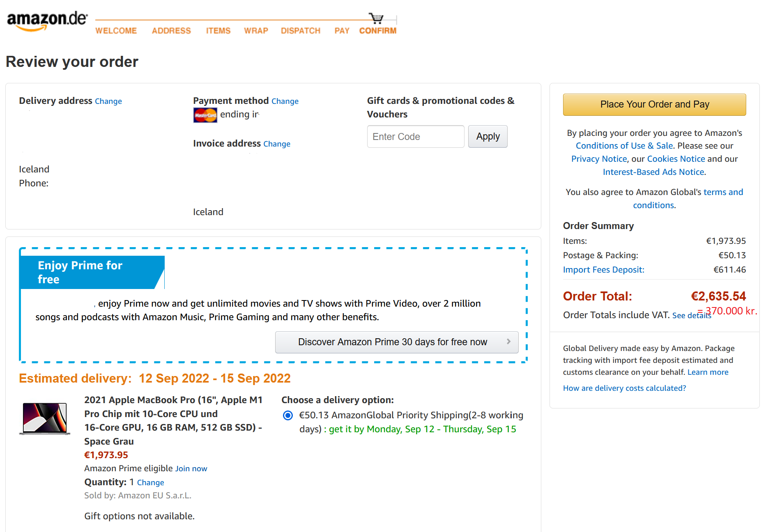Open How are delivery costs calculated link
The image size is (768, 532).
(624, 388)
